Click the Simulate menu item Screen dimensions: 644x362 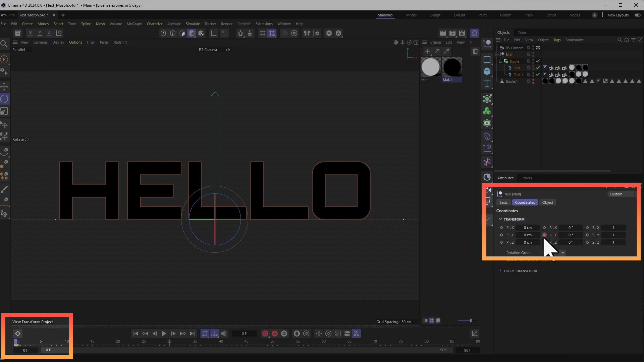click(x=193, y=23)
